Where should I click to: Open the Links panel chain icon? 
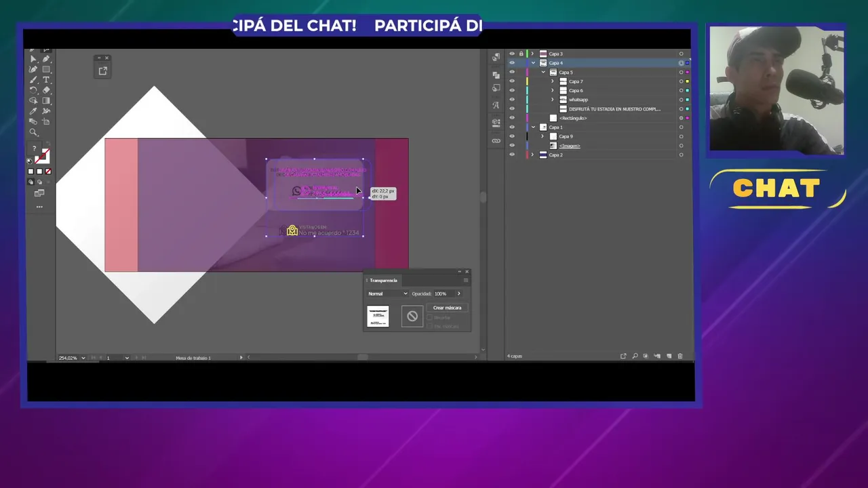pyautogui.click(x=496, y=141)
